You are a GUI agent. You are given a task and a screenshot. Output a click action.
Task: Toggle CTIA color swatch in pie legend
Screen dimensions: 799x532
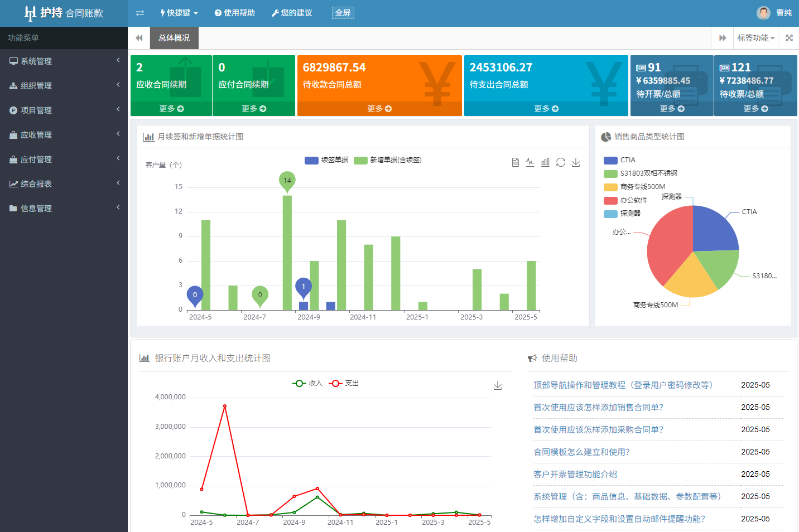pyautogui.click(x=610, y=160)
